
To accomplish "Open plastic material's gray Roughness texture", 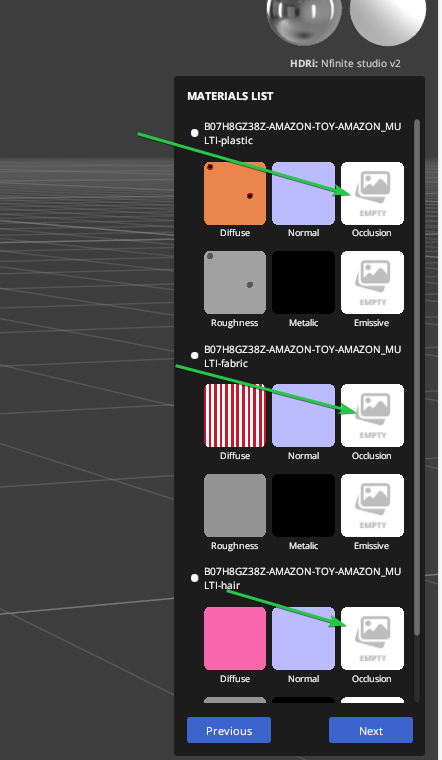I will tap(235, 283).
